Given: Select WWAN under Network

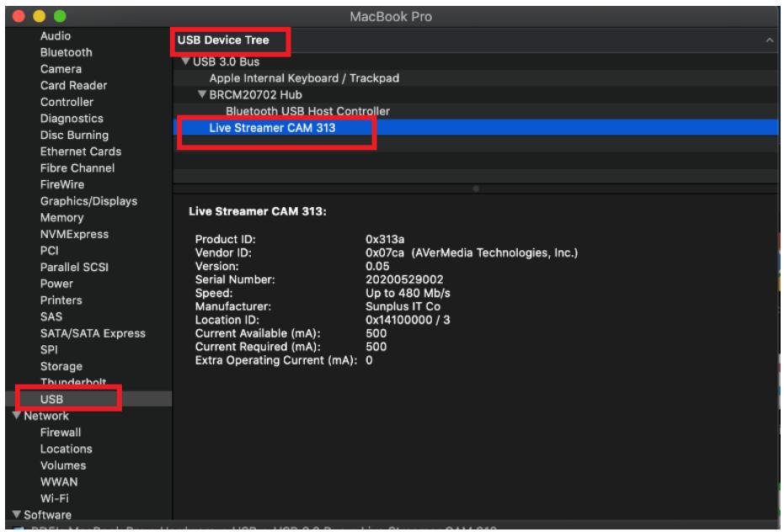Looking at the screenshot, I should click(x=58, y=481).
